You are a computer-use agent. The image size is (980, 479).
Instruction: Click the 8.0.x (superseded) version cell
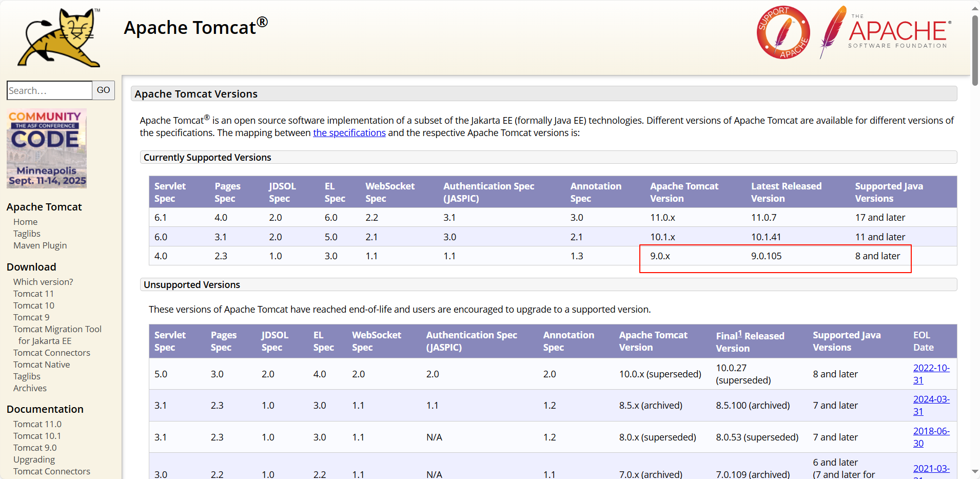(657, 437)
